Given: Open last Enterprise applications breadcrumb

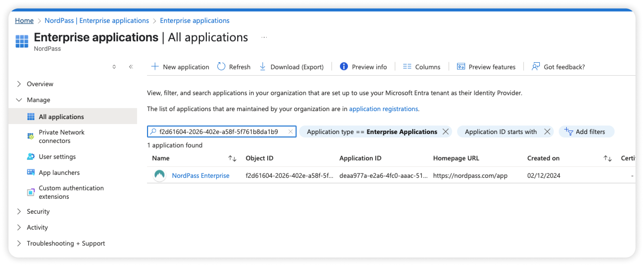Looking at the screenshot, I should [x=194, y=20].
